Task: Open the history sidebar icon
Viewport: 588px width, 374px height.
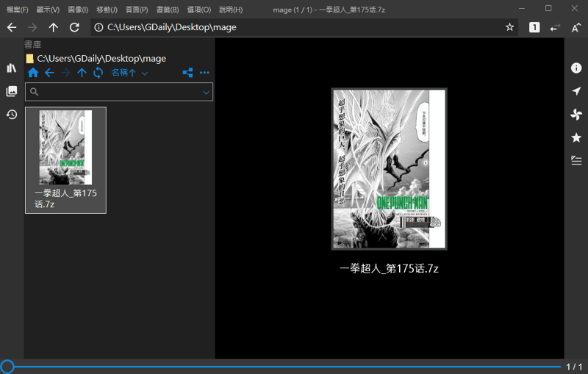Action: [12, 115]
